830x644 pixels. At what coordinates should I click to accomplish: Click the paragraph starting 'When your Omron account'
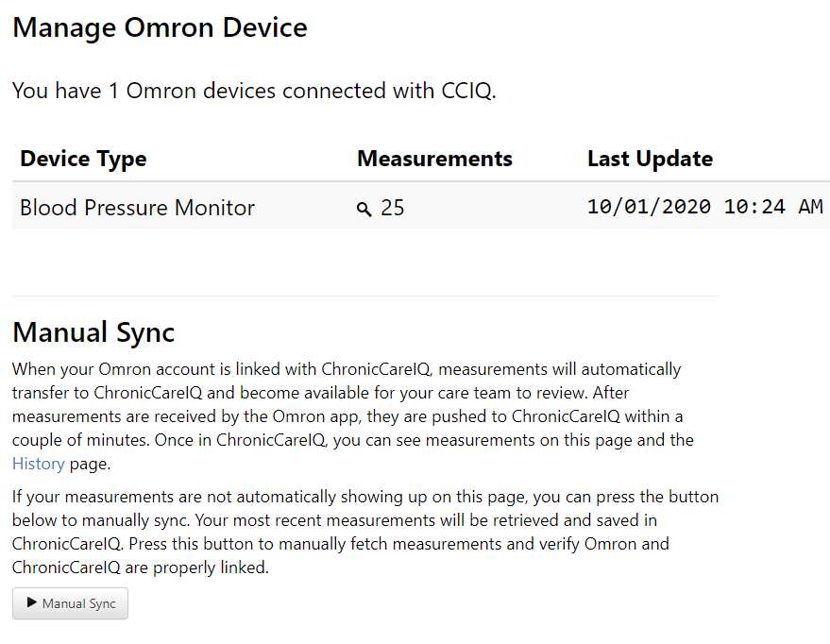click(352, 415)
